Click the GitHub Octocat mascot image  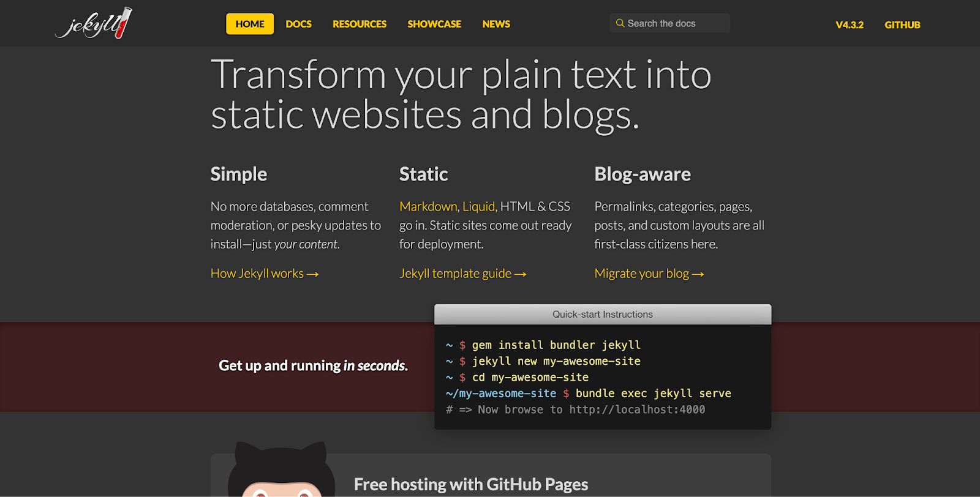coord(281,469)
